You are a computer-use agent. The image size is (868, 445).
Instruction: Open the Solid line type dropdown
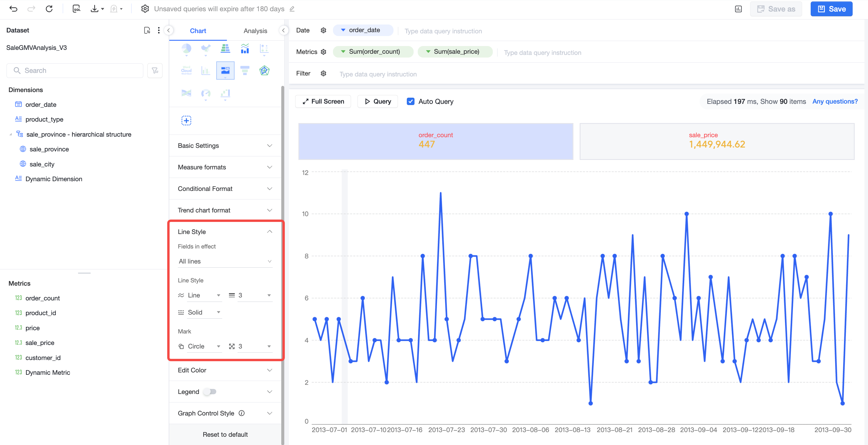pyautogui.click(x=200, y=313)
